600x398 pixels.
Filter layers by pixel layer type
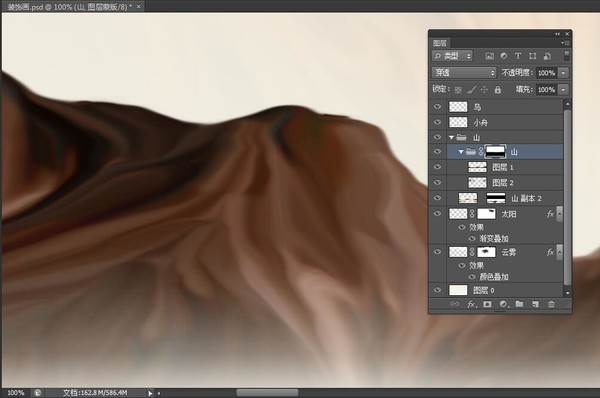[489, 56]
